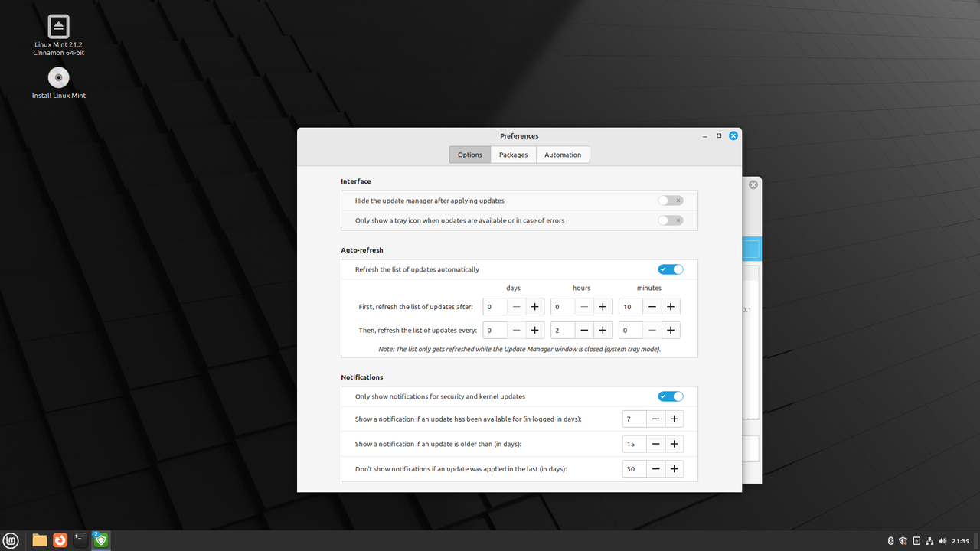980x551 pixels.
Task: Click the first refresh hours field
Action: tap(563, 307)
